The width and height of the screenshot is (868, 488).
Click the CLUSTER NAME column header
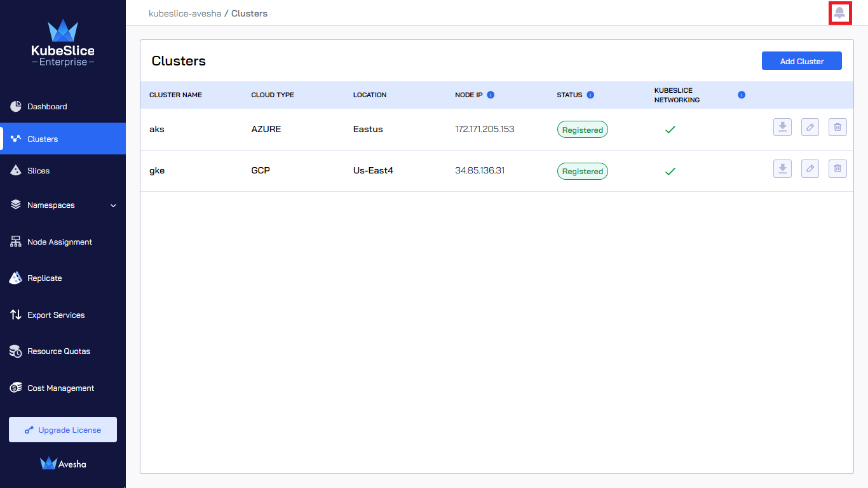click(175, 95)
